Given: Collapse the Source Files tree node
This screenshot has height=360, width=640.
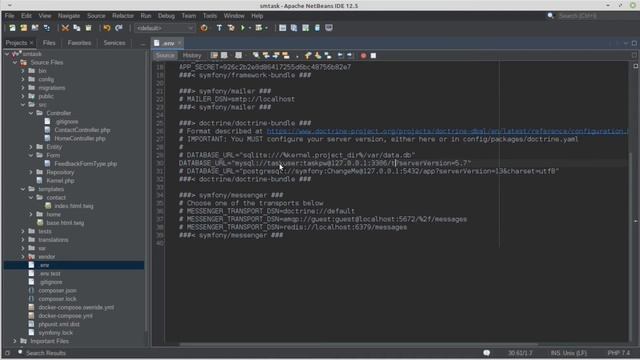Looking at the screenshot, I should coord(15,62).
